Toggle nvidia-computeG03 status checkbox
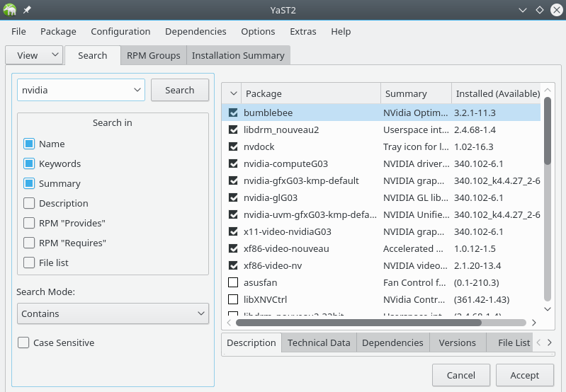Screen dimensions: 566x392 point(233,163)
